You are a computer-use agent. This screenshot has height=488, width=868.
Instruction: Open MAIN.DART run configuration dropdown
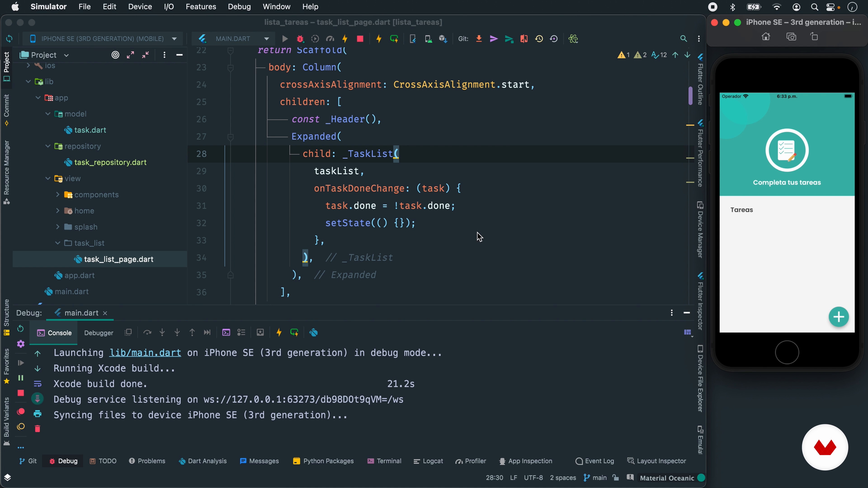click(234, 39)
